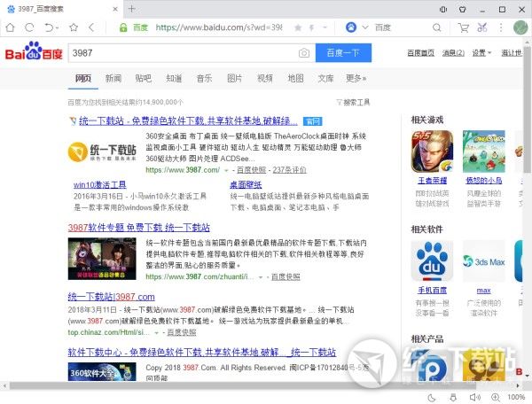Viewport: 532px width, 404px height.
Task: Open the scissors screenshot tool
Action: click(482, 27)
